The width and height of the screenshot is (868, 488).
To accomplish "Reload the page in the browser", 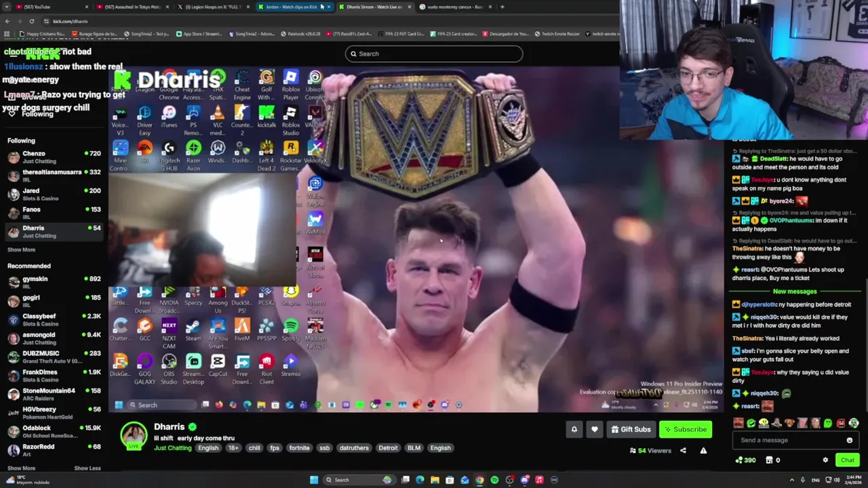I will (32, 21).
